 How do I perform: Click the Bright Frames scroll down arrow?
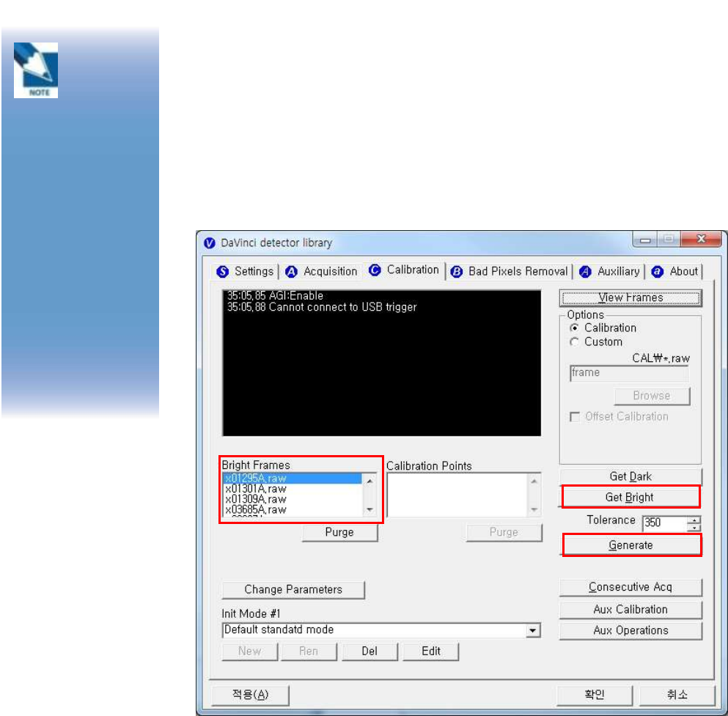click(369, 509)
